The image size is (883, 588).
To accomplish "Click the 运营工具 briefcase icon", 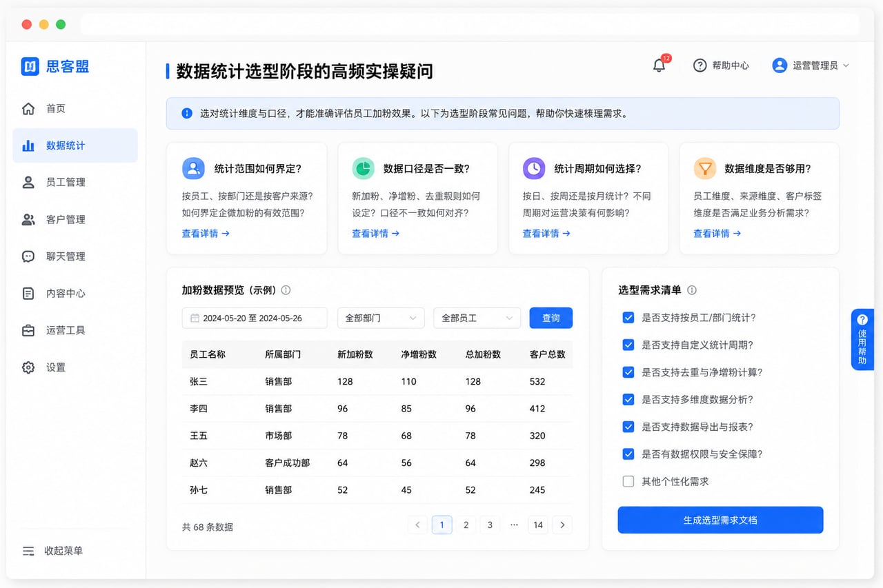I will coord(28,331).
